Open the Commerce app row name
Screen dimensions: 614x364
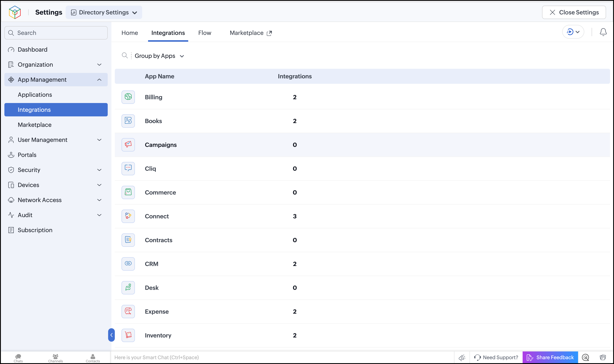pos(160,192)
